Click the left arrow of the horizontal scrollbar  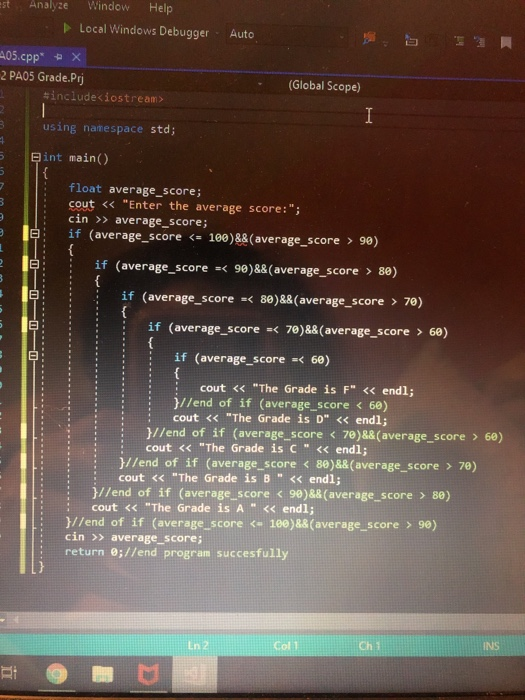click(x=17, y=620)
